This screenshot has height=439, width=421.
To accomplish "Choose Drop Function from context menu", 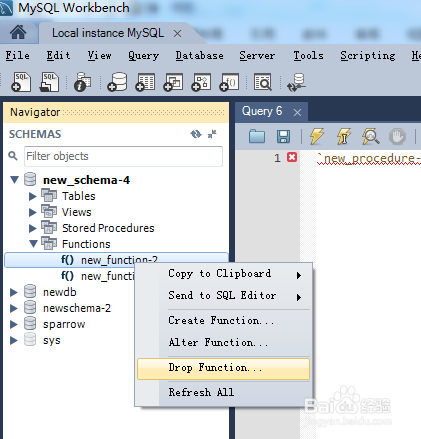I will [x=223, y=368].
